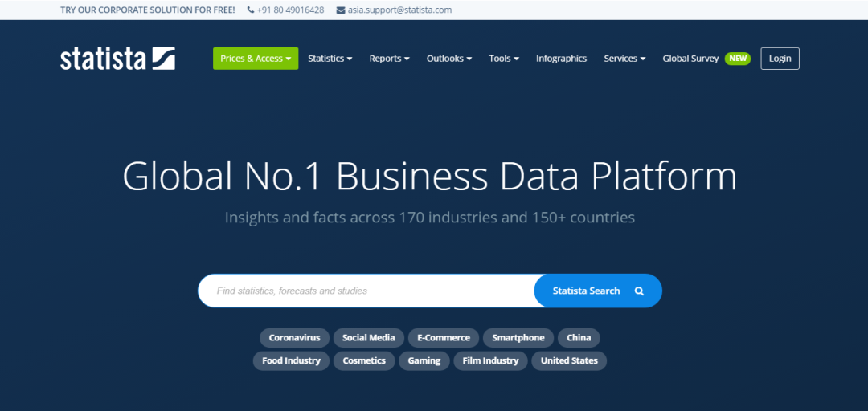The width and height of the screenshot is (868, 411).
Task: Click the phone icon beside +91 number
Action: (x=251, y=10)
